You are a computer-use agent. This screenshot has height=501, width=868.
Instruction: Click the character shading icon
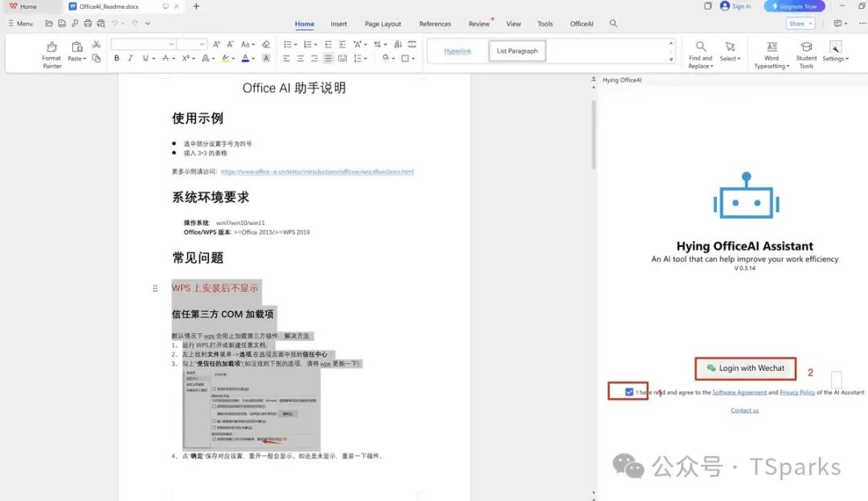266,58
